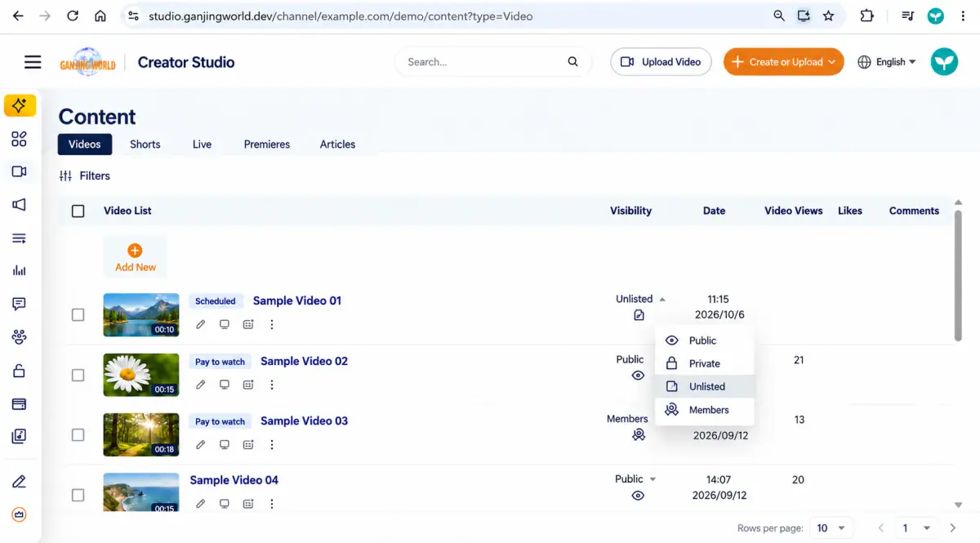This screenshot has width=980, height=543.
Task: Click the vertical scrollbar thumb of video list
Action: (958, 275)
